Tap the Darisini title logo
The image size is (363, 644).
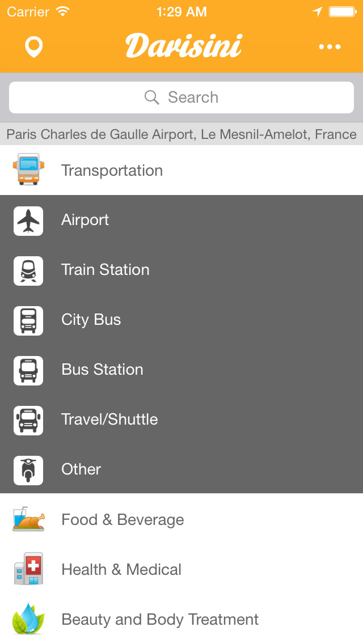[184, 46]
